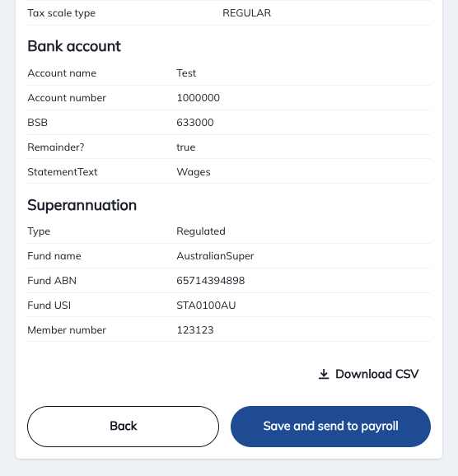Click the download arrow icon
Viewport: 458px width, 476px height.
point(324,374)
